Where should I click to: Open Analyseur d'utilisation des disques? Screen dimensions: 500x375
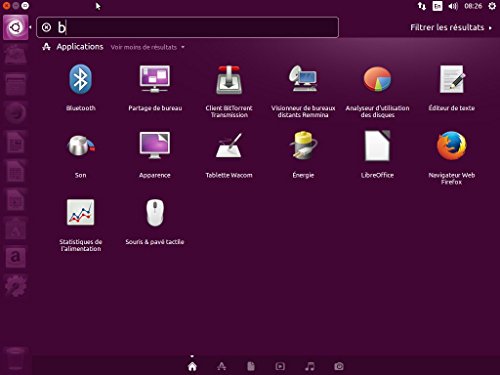pos(377,79)
